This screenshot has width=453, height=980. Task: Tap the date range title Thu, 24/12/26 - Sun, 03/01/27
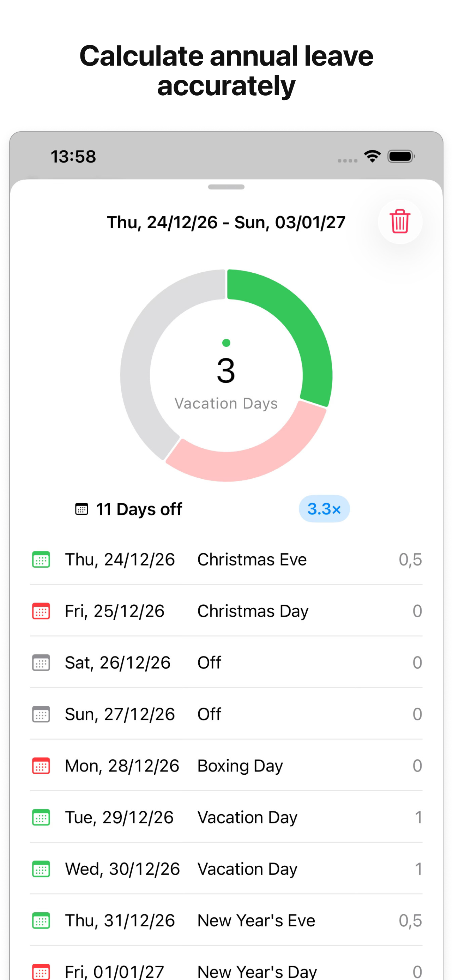pos(226,222)
